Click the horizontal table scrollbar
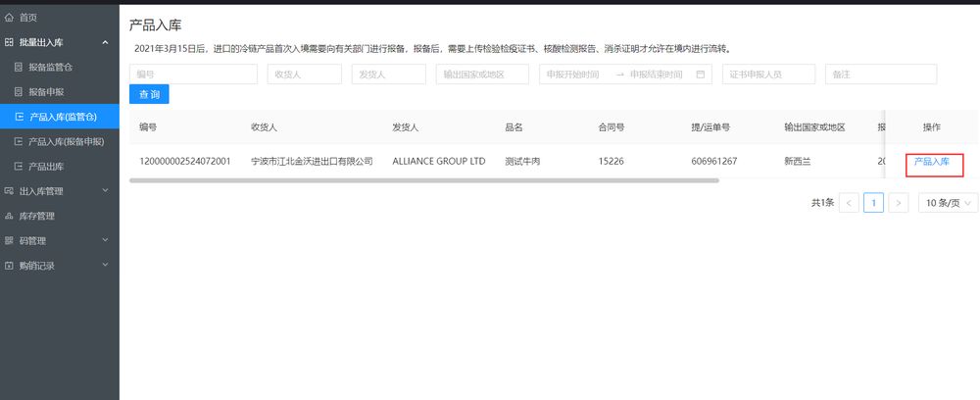The image size is (980, 400). 423,180
